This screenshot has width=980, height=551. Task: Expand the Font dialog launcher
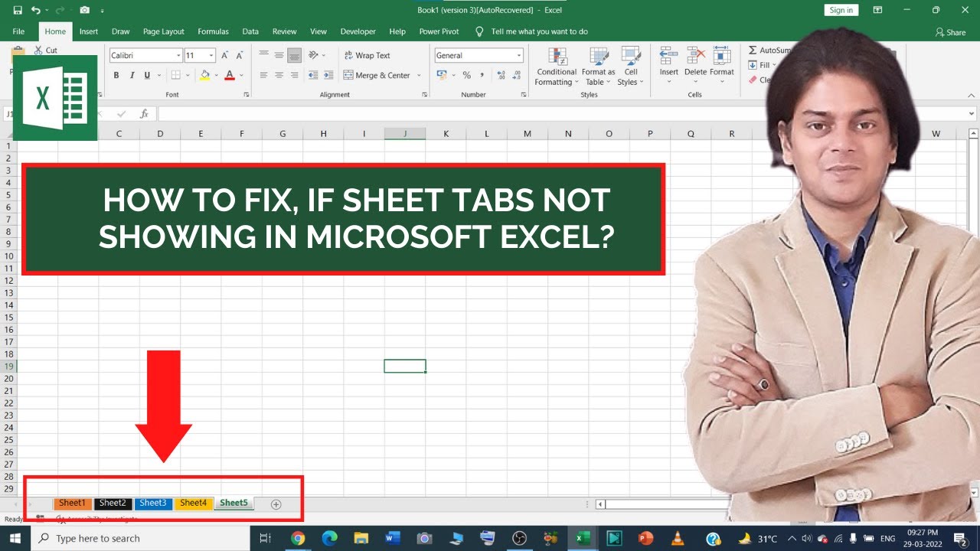247,95
